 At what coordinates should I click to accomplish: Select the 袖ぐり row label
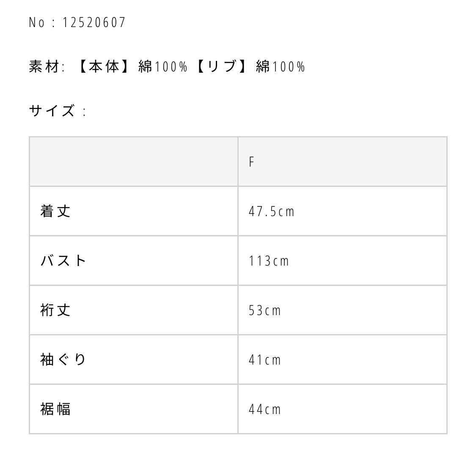click(x=63, y=359)
